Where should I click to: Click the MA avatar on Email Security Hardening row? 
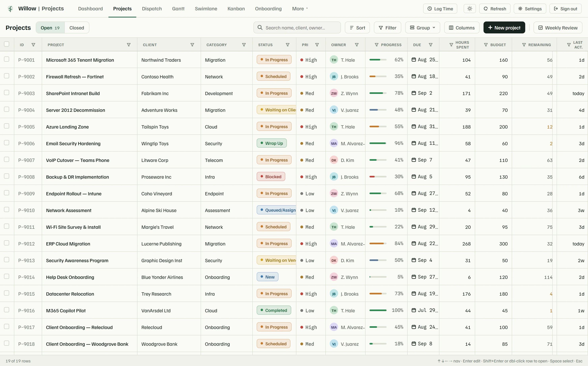334,143
